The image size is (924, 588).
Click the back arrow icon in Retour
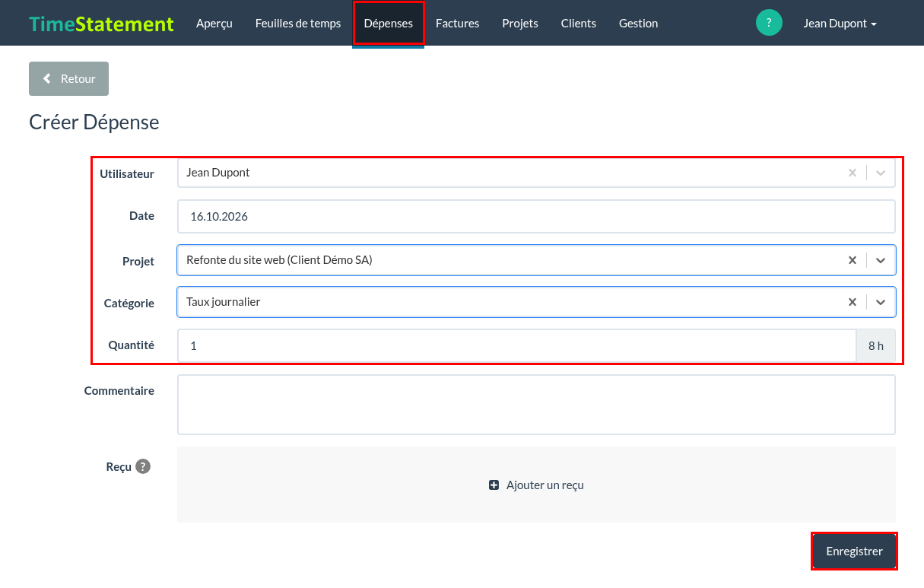pos(47,78)
